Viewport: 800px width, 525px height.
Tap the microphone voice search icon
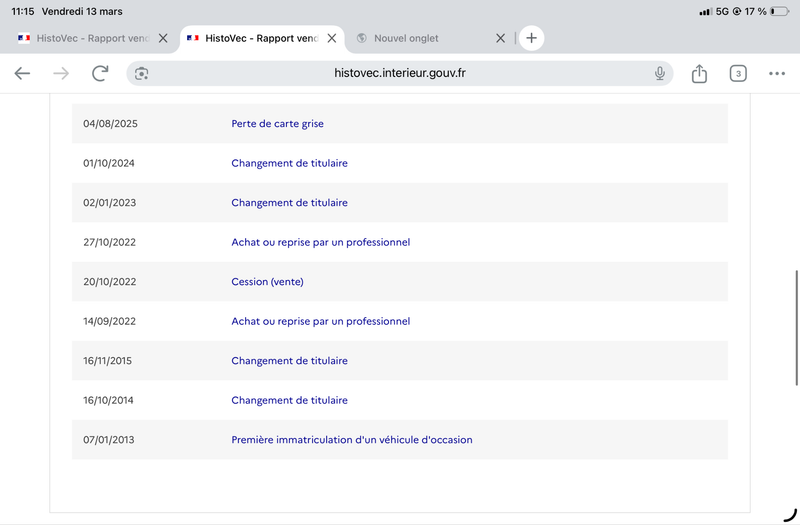660,73
